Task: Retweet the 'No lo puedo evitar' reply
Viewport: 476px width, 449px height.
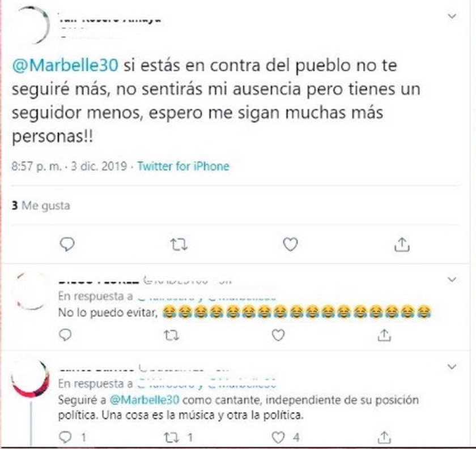Action: pos(171,336)
